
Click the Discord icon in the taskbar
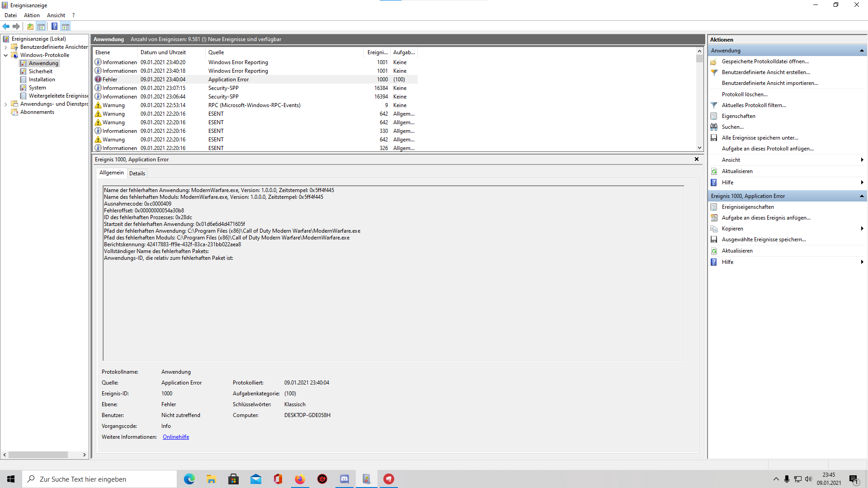344,479
